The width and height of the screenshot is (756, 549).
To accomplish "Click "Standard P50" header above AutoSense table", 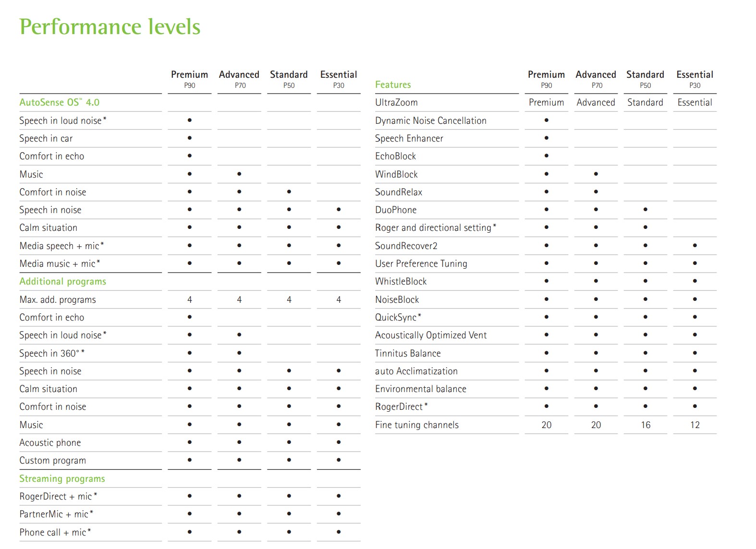I will click(289, 79).
